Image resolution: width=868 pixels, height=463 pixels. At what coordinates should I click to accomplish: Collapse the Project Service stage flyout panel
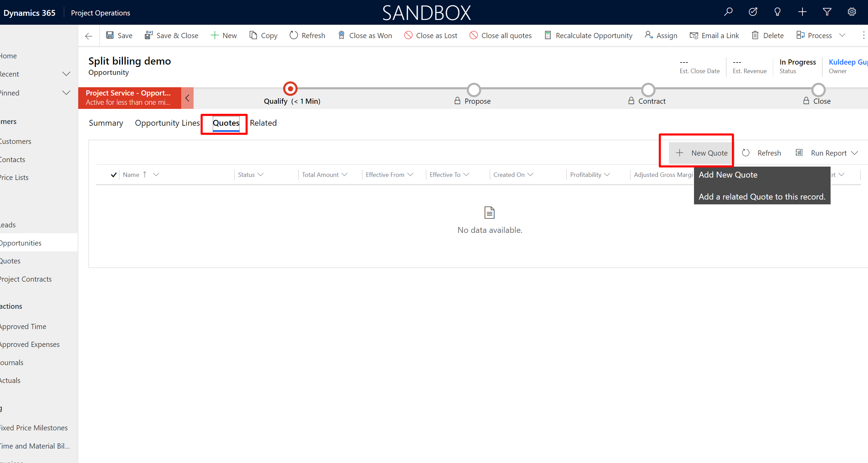(187, 98)
